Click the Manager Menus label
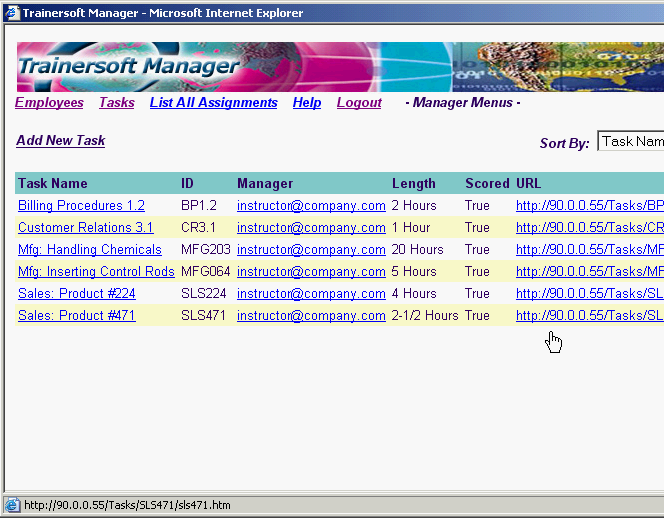This screenshot has width=664, height=518. point(463,102)
